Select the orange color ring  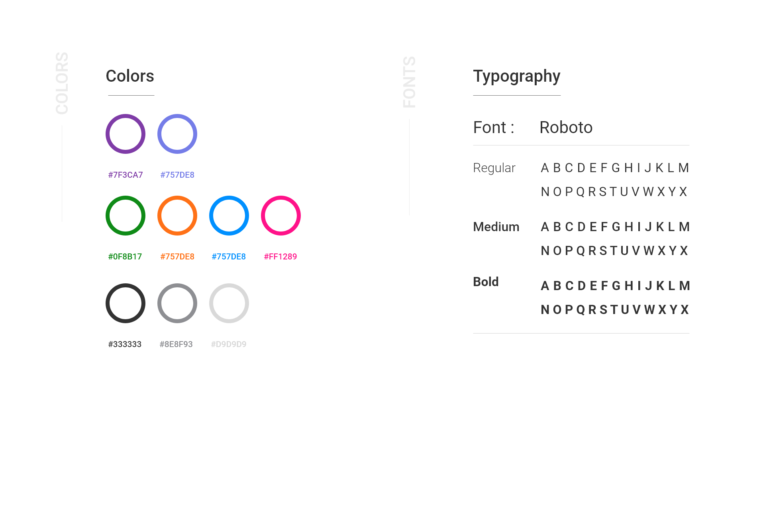pyautogui.click(x=177, y=216)
